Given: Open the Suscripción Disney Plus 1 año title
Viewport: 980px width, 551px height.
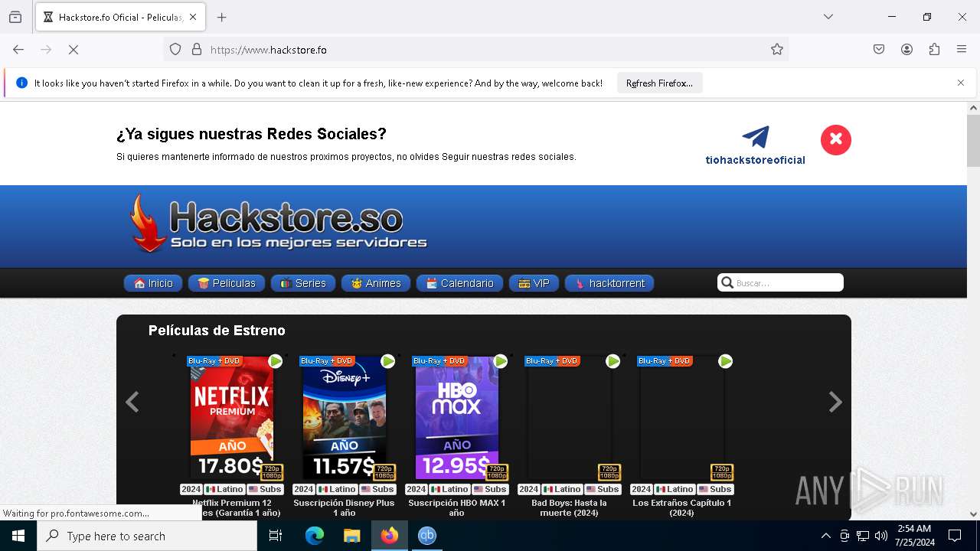Looking at the screenshot, I should [345, 508].
